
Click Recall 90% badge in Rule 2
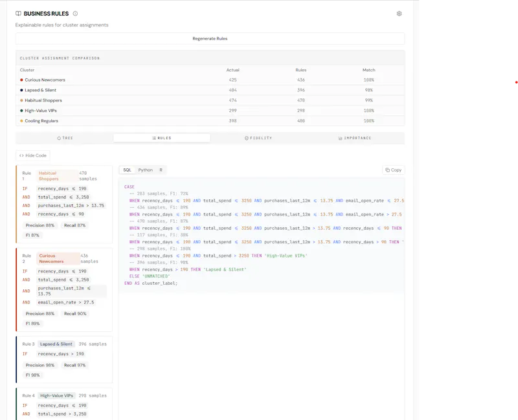(x=75, y=314)
